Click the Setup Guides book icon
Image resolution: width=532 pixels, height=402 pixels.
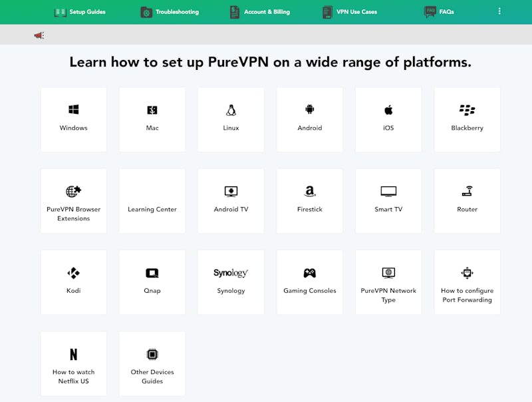point(60,12)
